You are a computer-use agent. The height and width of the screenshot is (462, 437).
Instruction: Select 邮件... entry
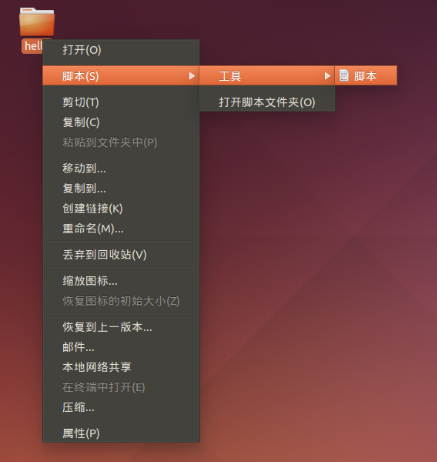[x=121, y=347]
